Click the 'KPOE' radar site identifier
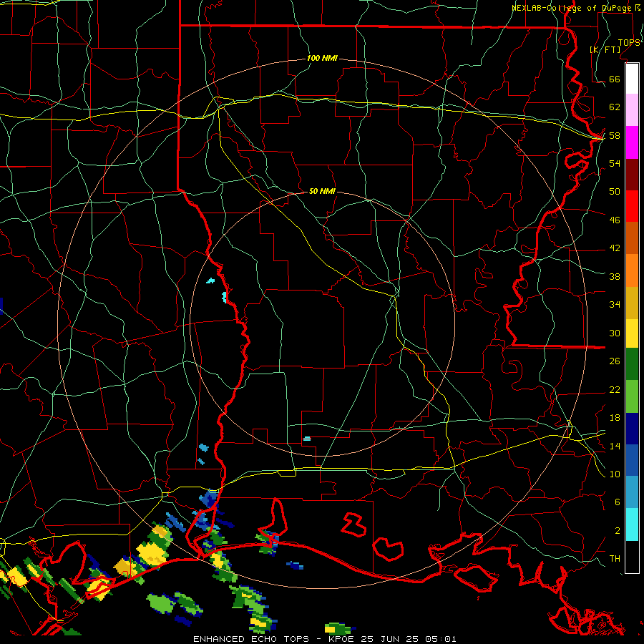 click(x=342, y=639)
